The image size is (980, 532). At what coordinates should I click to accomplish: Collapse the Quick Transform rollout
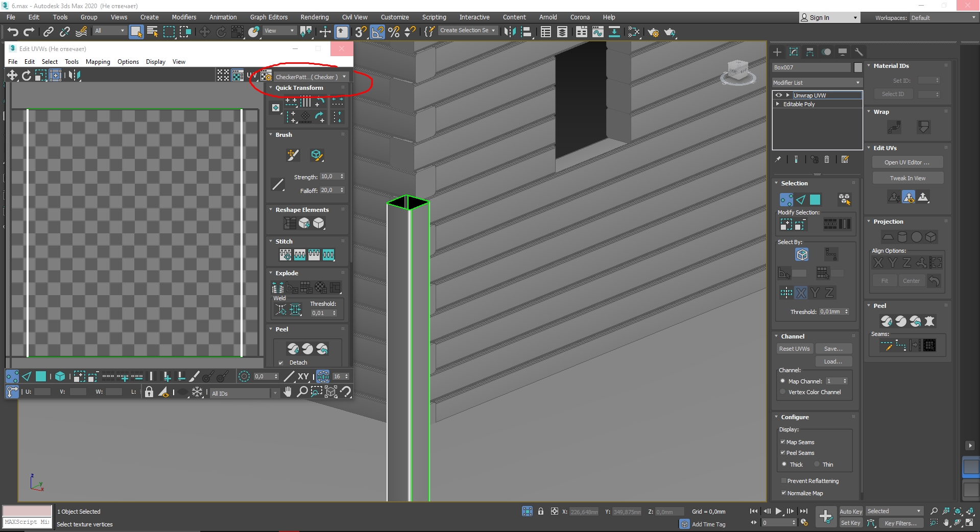pyautogui.click(x=271, y=88)
